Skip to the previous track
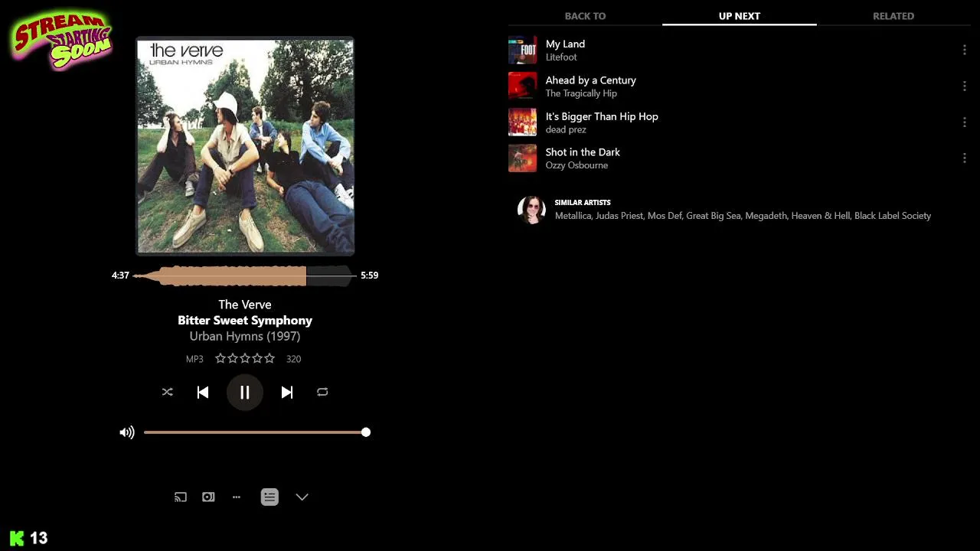Viewport: 980px width, 551px height. [203, 392]
